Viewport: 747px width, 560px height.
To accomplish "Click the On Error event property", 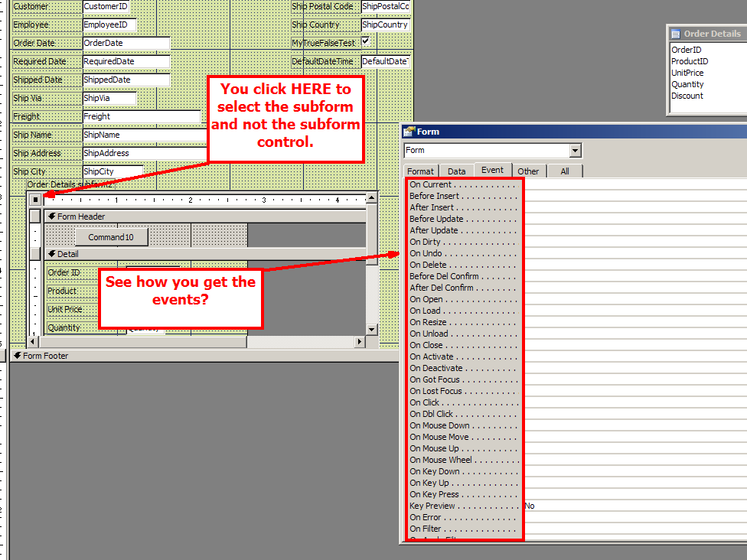I will [x=464, y=517].
